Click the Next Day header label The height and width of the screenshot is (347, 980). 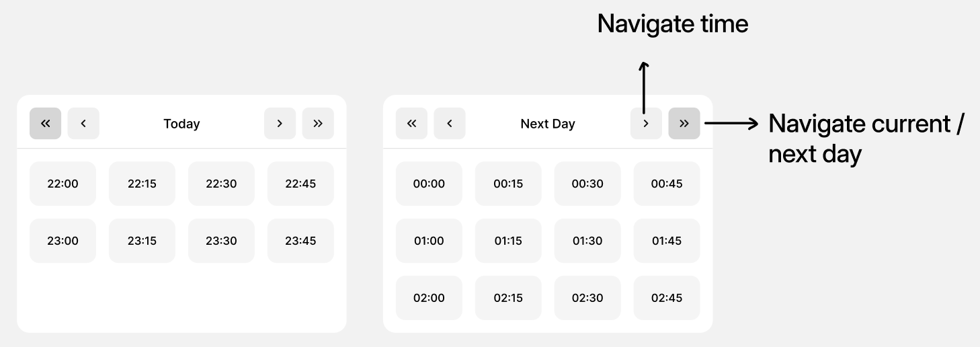(548, 124)
